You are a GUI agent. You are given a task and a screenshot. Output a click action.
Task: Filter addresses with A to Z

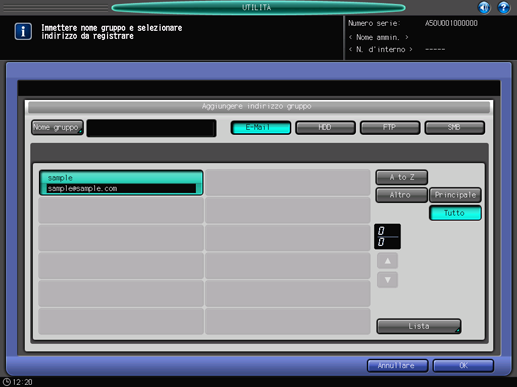pos(402,177)
